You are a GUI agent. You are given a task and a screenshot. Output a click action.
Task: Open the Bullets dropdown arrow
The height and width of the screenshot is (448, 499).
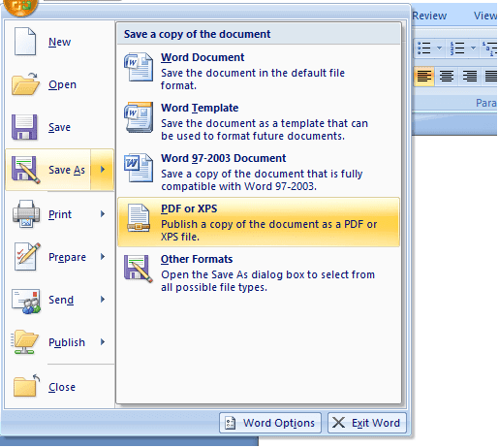[x=439, y=48]
